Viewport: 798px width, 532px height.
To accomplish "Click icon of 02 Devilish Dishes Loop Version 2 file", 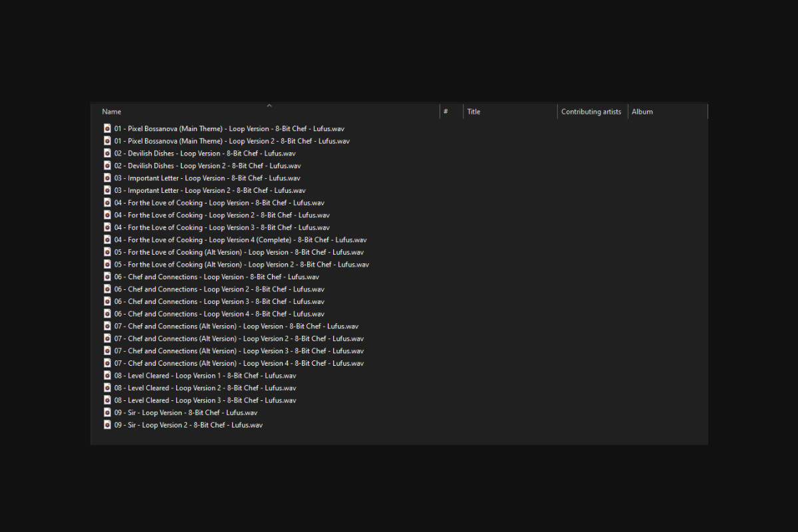I will [107, 166].
